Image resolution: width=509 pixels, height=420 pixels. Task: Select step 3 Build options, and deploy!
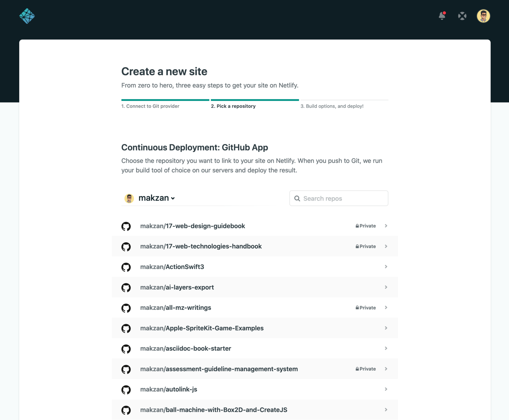332,106
